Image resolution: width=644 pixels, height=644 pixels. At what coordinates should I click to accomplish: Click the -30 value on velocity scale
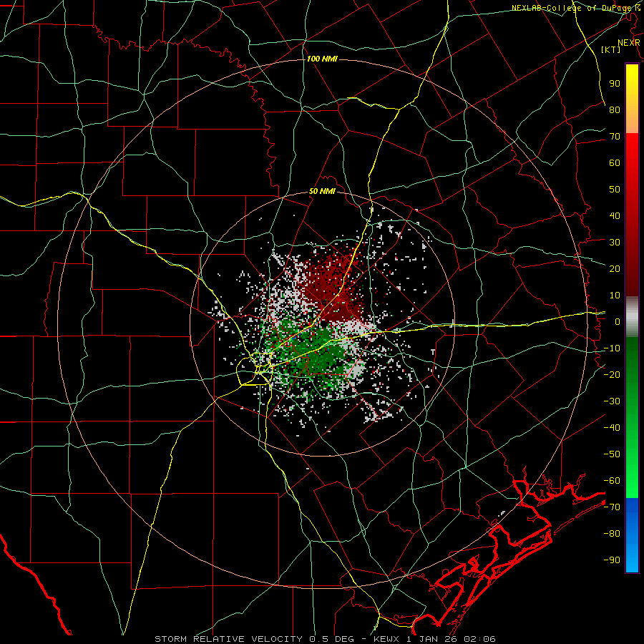click(x=612, y=401)
